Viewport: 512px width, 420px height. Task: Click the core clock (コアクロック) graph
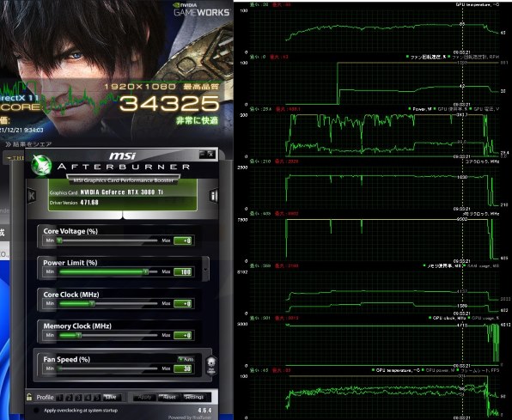[x=374, y=188]
